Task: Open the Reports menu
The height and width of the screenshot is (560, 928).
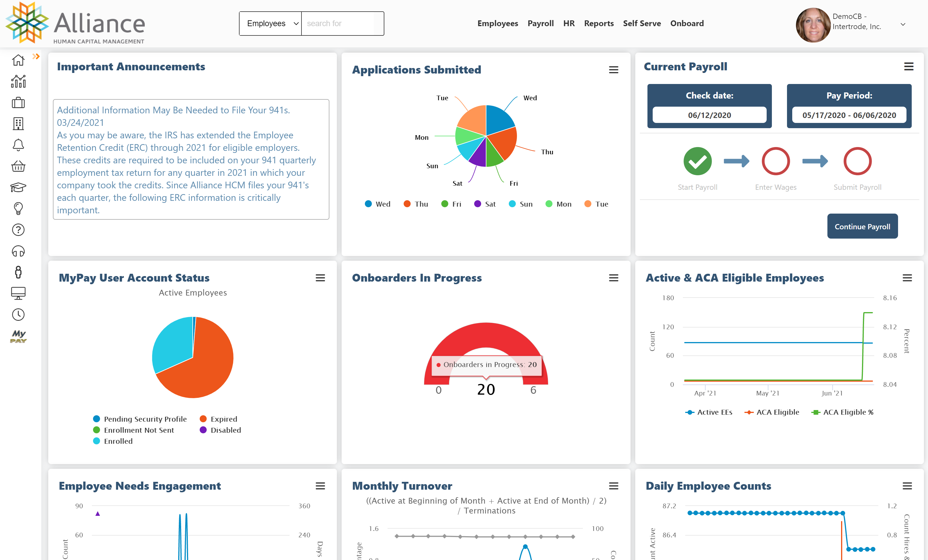Action: tap(599, 23)
